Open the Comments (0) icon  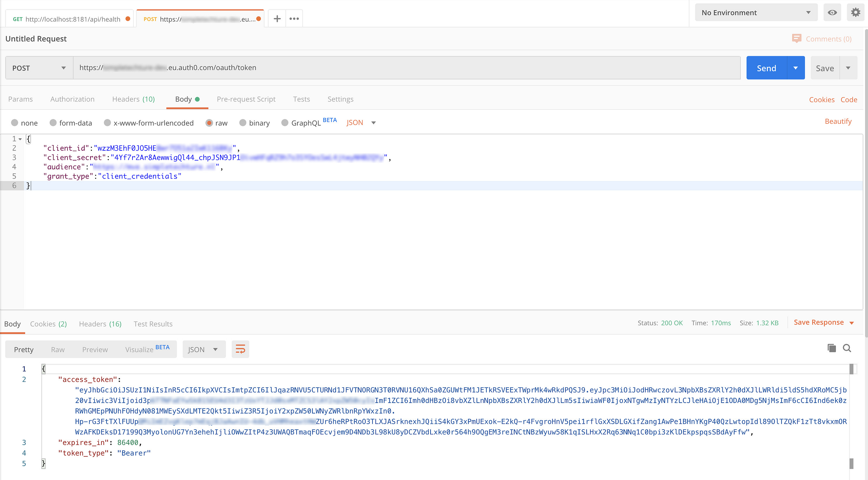(x=796, y=39)
